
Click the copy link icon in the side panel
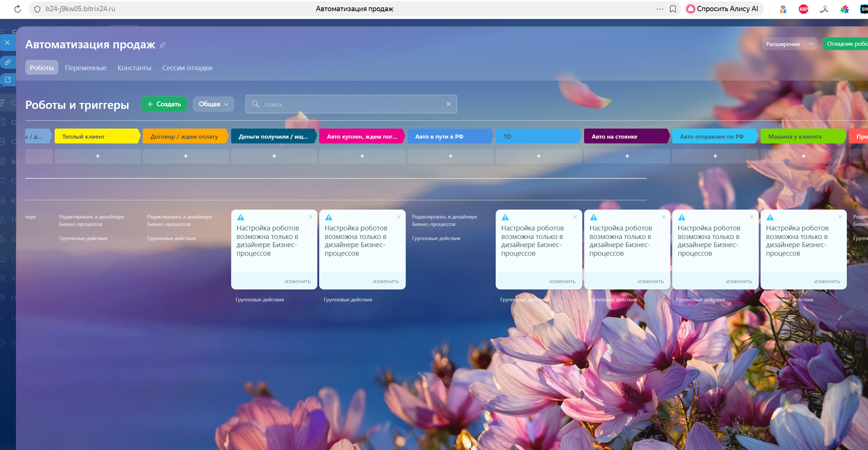(x=7, y=62)
